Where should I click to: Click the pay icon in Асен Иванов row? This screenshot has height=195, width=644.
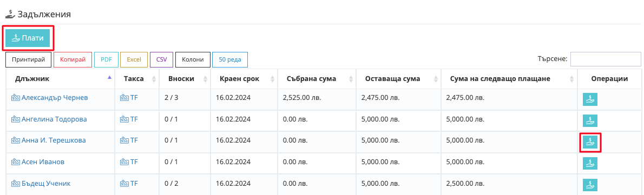[590, 163]
